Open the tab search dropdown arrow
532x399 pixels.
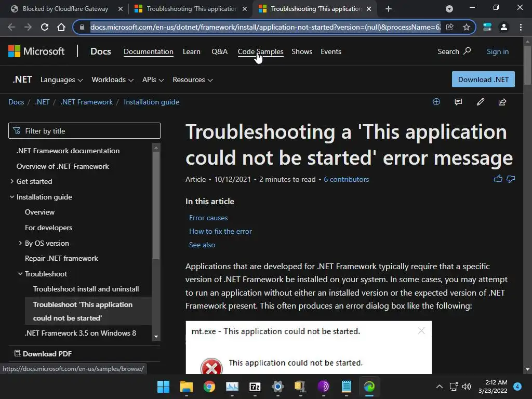click(449, 9)
